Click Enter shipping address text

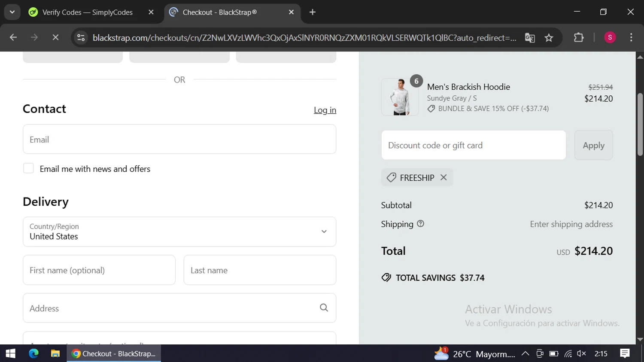pos(571,224)
